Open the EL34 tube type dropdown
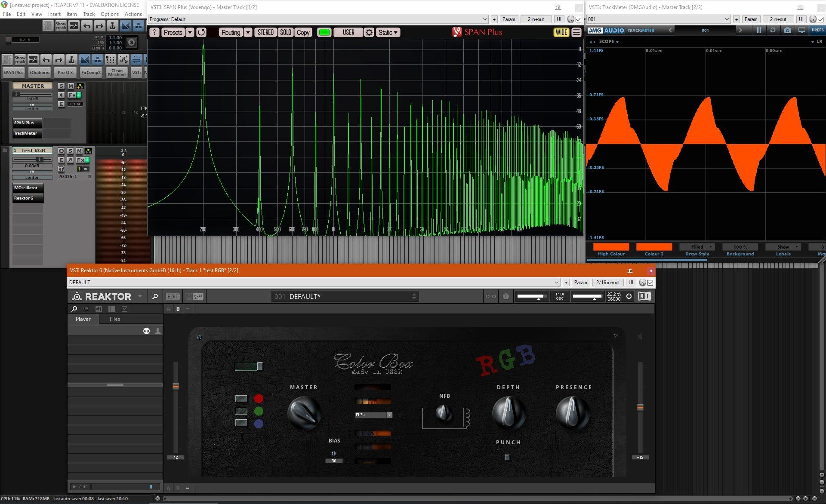826x504 pixels. pos(389,415)
